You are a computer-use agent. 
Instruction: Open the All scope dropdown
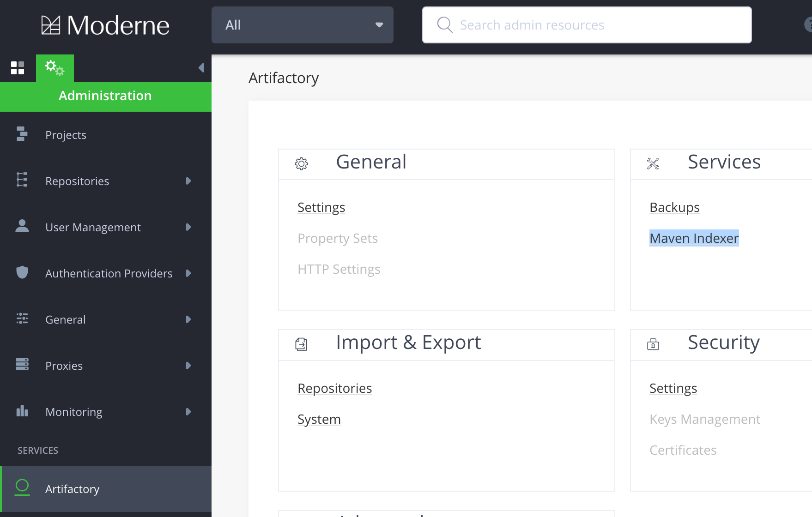303,25
